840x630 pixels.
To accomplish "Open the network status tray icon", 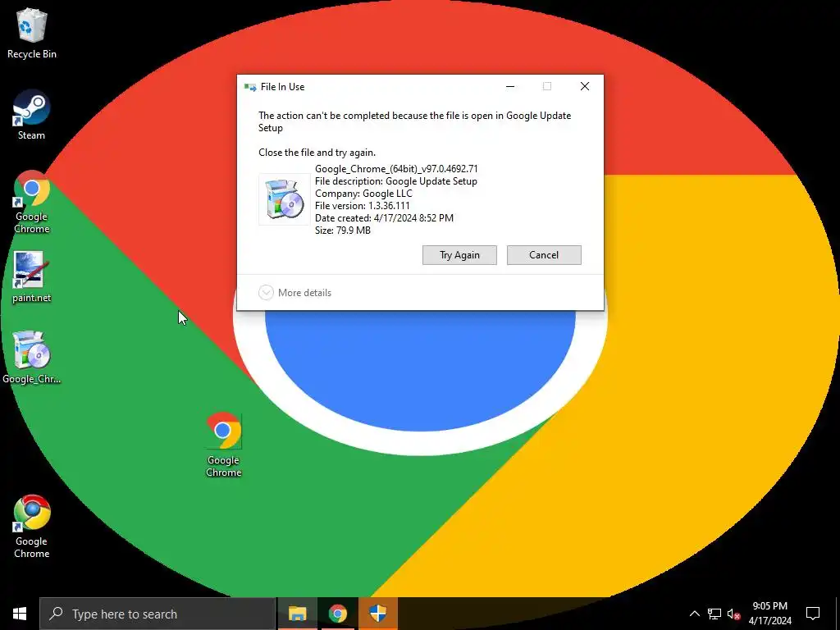I will click(x=714, y=614).
